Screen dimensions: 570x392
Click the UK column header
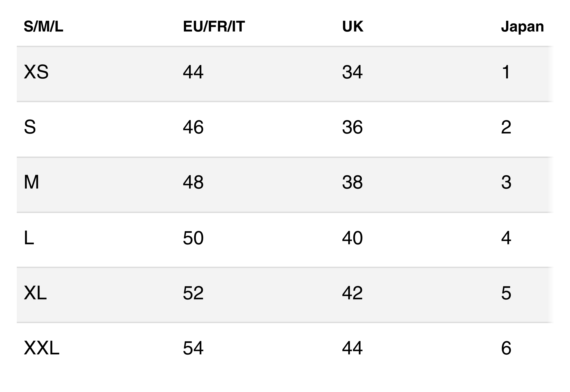353,26
